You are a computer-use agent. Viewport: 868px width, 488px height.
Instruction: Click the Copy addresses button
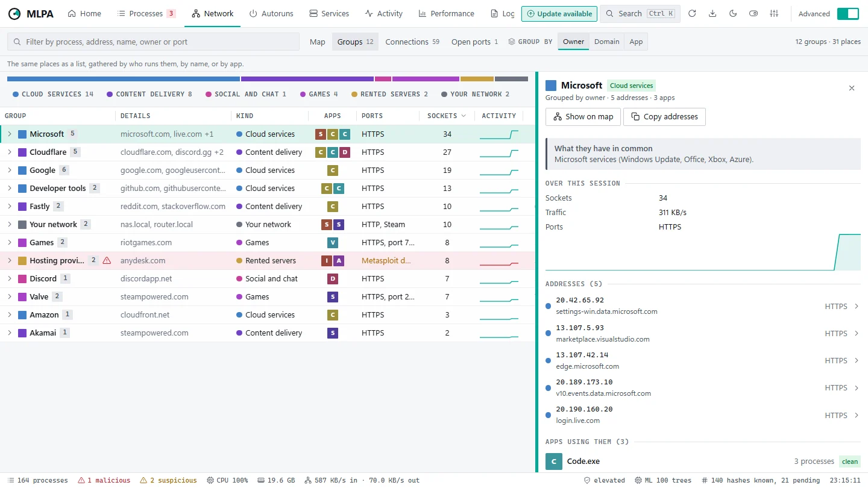(664, 116)
